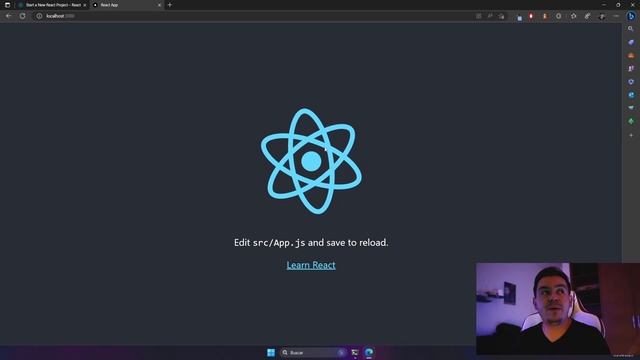Screen dimensions: 640x360
Task: Open the Learn React link
Action: (x=311, y=265)
